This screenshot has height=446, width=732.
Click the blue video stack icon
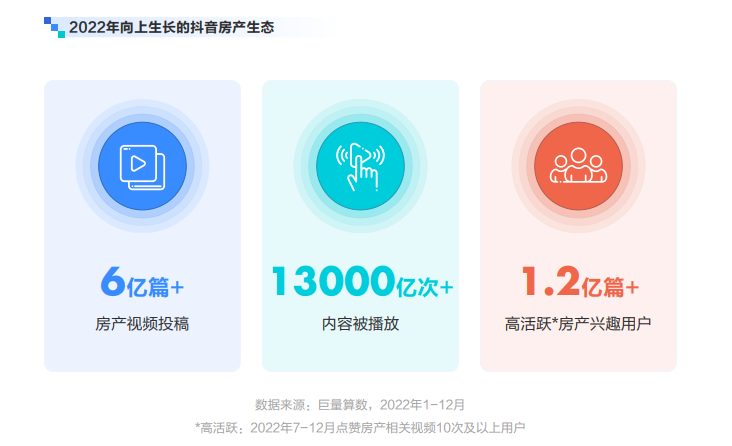142,167
